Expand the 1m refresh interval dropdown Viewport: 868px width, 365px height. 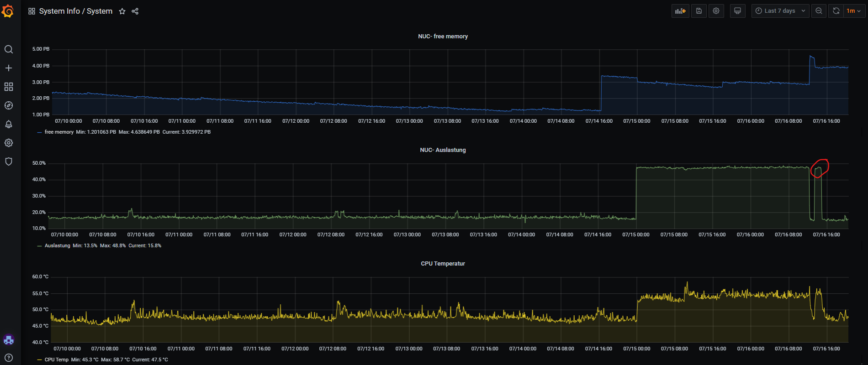(x=853, y=11)
